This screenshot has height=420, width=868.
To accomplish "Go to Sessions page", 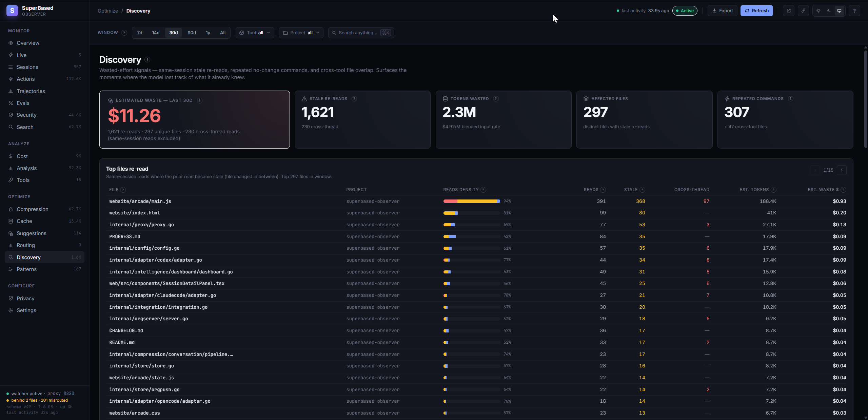I will click(44, 67).
